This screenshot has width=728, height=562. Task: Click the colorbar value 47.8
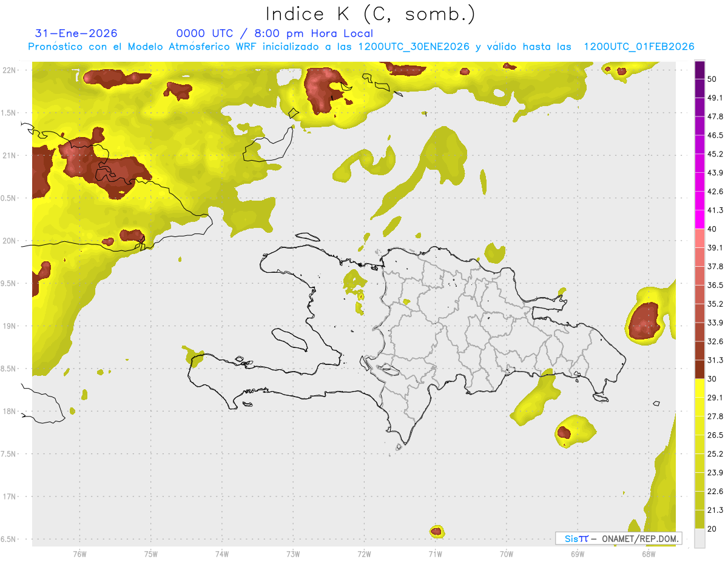pyautogui.click(x=715, y=116)
